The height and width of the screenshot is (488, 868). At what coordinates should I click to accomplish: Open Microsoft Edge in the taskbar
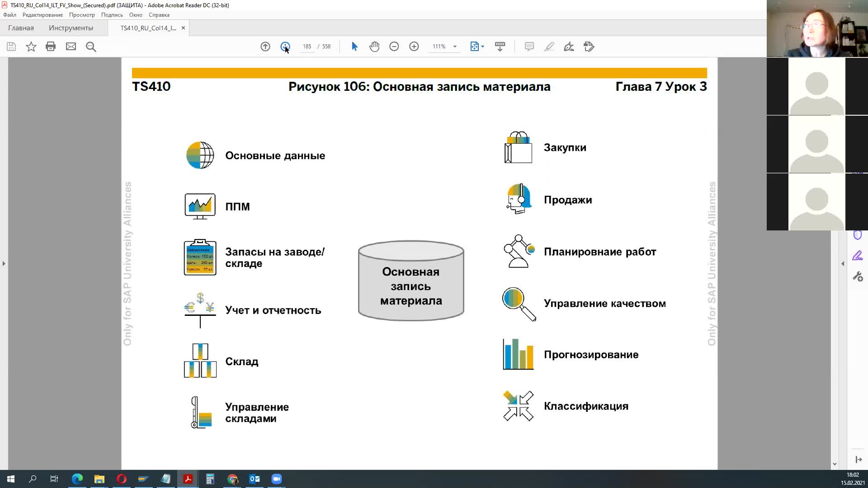point(77,479)
